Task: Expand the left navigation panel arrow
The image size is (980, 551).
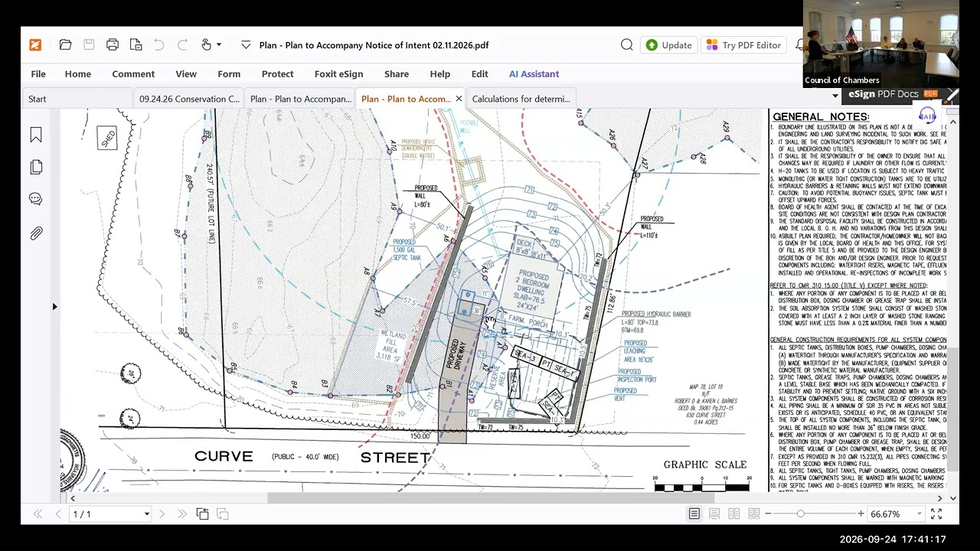Action: [x=54, y=307]
